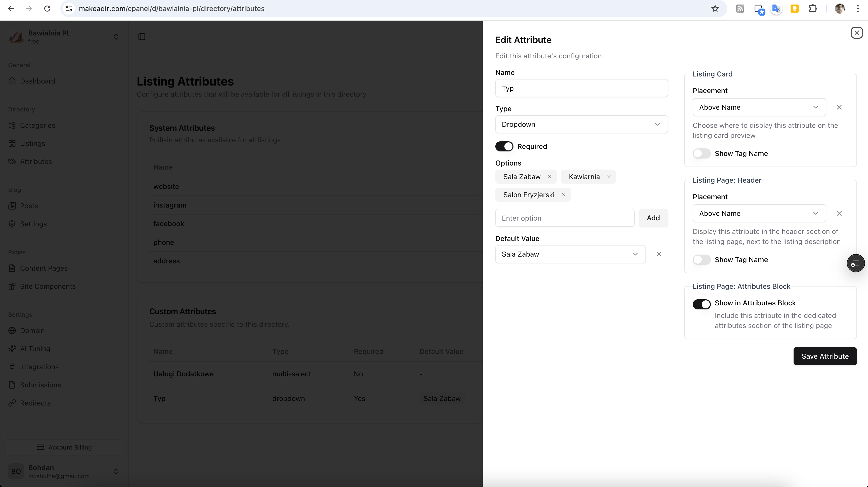Image resolution: width=868 pixels, height=487 pixels.
Task: Clear the Listing Page Header placement
Action: tap(839, 213)
